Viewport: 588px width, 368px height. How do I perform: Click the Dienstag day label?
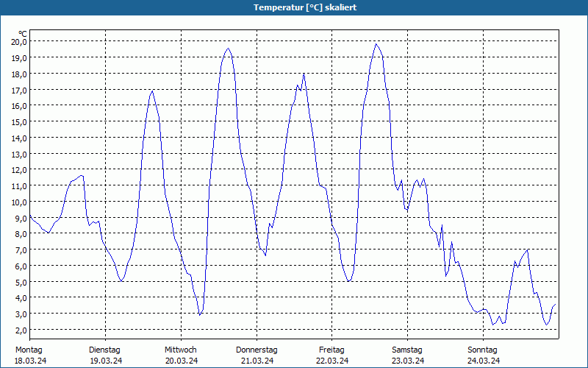[x=104, y=350]
